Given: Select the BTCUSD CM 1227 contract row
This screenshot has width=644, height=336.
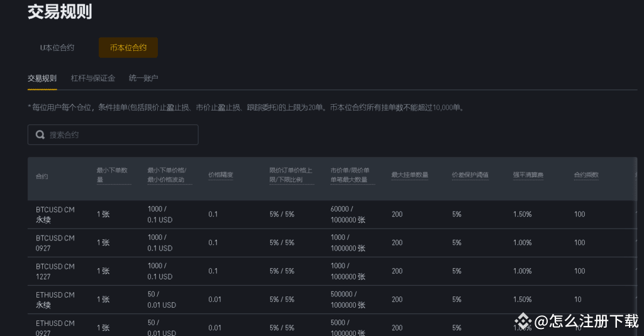Looking at the screenshot, I should click(x=55, y=271).
